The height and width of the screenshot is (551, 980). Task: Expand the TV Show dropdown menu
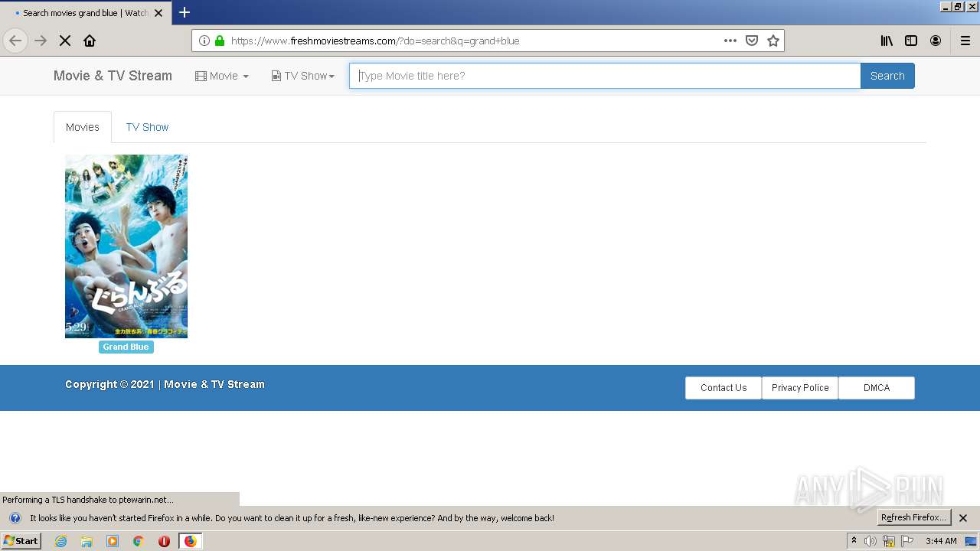303,76
